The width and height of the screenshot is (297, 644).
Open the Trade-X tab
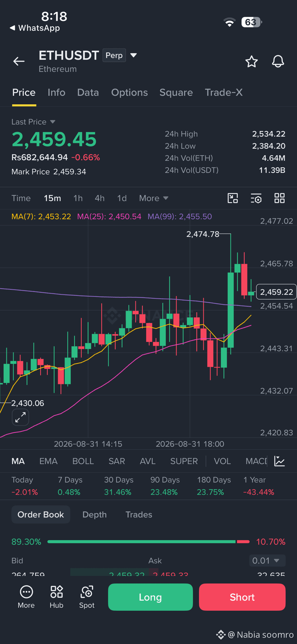[x=224, y=93]
